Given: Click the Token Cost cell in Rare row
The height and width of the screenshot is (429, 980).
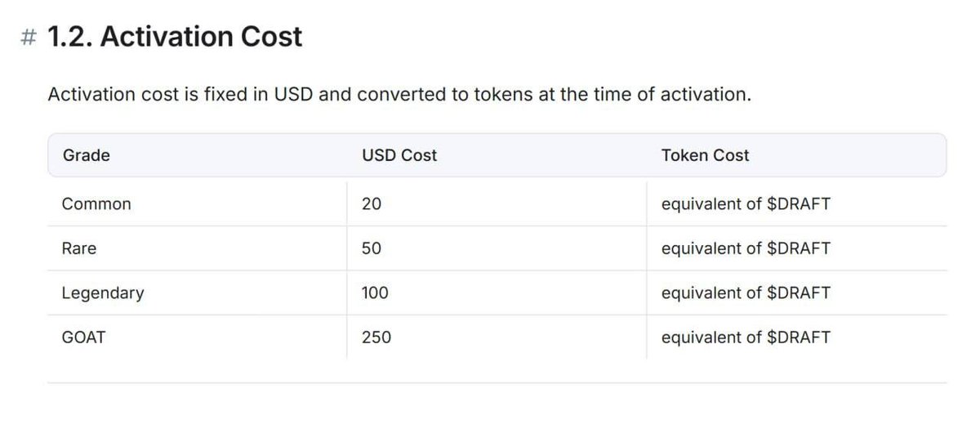Looking at the screenshot, I should [x=746, y=248].
